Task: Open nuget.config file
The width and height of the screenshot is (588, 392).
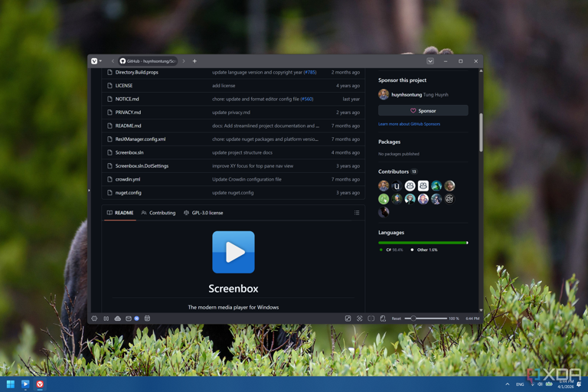Action: pos(129,193)
